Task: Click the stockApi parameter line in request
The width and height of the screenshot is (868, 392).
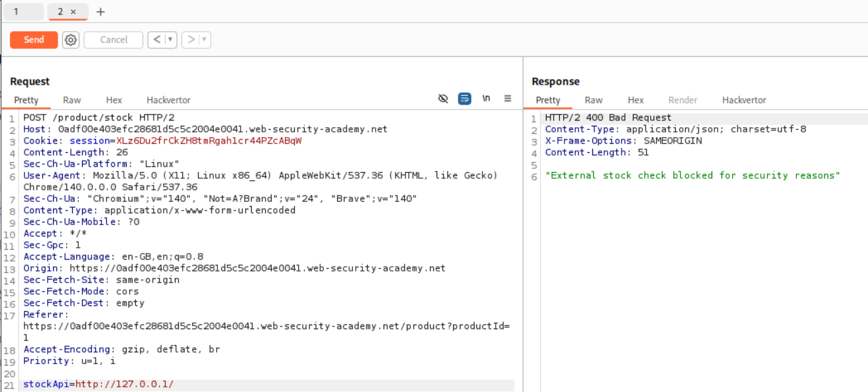Action: pos(98,384)
